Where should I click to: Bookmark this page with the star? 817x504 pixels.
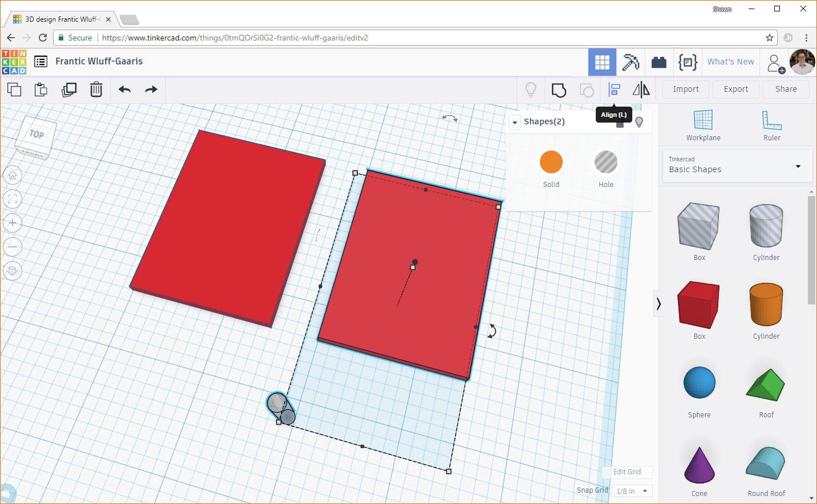(770, 38)
